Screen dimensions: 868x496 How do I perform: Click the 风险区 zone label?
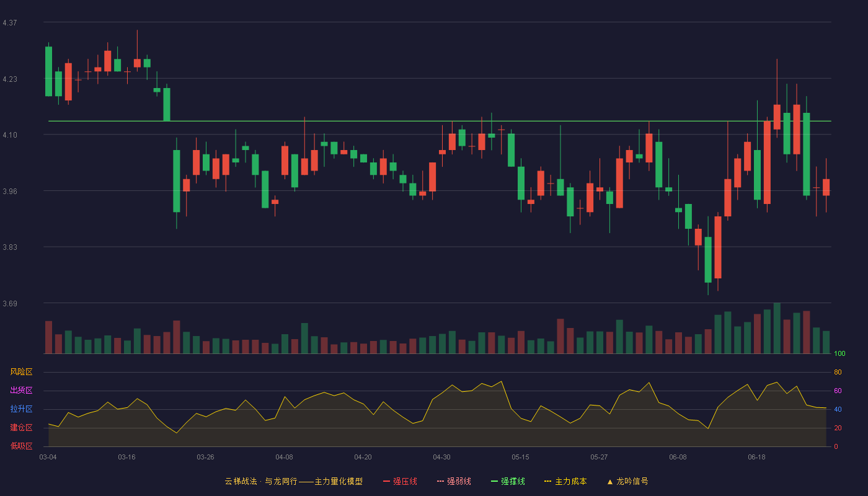pyautogui.click(x=22, y=372)
